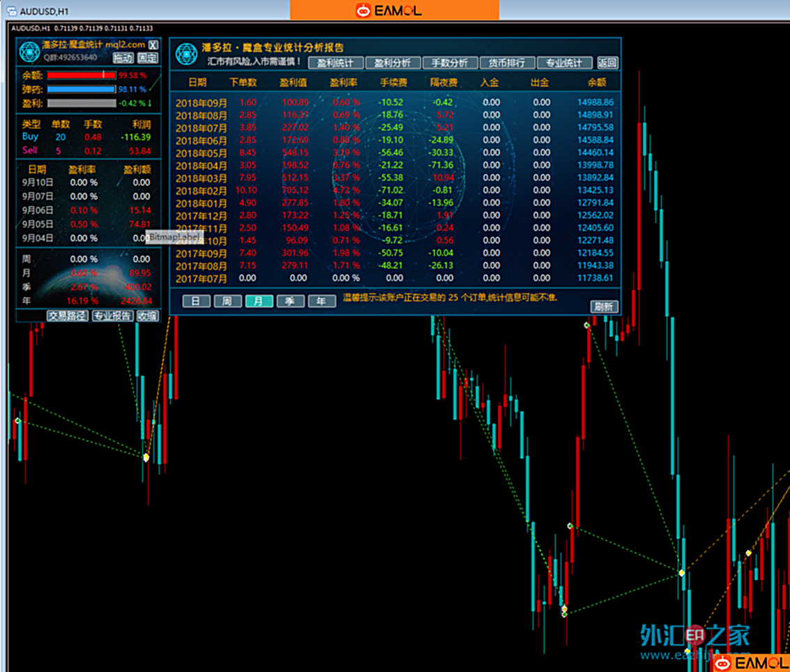Image resolution: width=790 pixels, height=672 pixels.
Task: Click the hexagon logo in the analysis report header
Action: click(186, 54)
